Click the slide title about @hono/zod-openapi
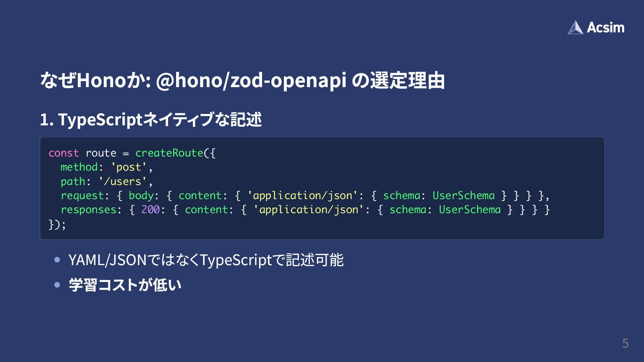Image resolution: width=644 pixels, height=362 pixels. tap(242, 81)
